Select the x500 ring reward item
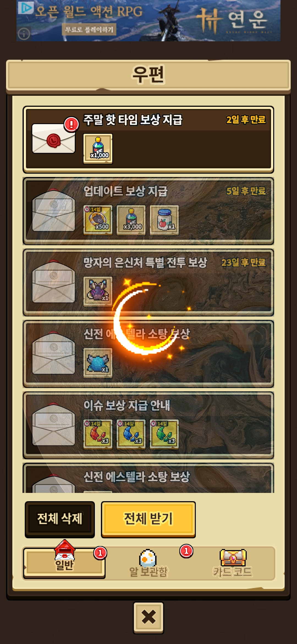Viewport: 297px width, 644px height. click(x=98, y=220)
